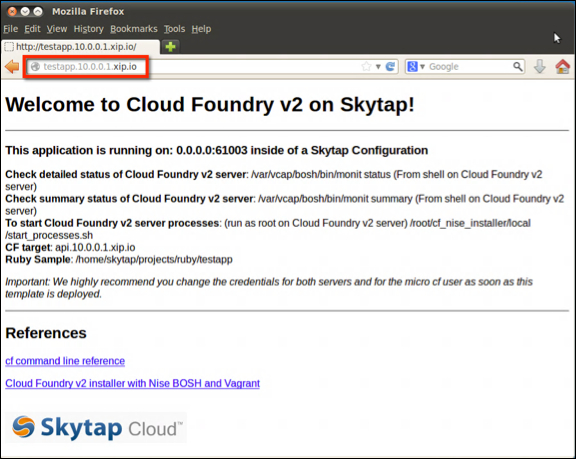Open Cloud Foundry v2 installer Nise BOSH link
576x459 pixels.
(133, 383)
